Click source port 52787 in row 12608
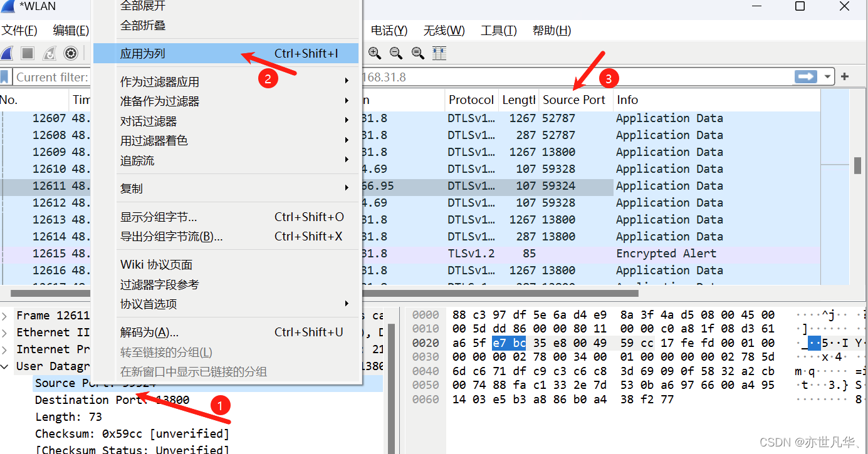 tap(559, 135)
